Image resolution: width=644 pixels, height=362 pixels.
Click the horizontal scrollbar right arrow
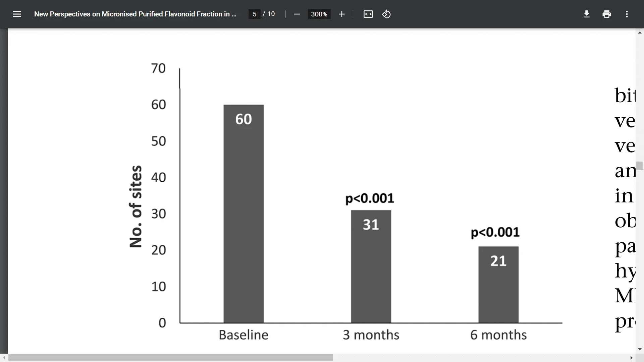coord(631,358)
